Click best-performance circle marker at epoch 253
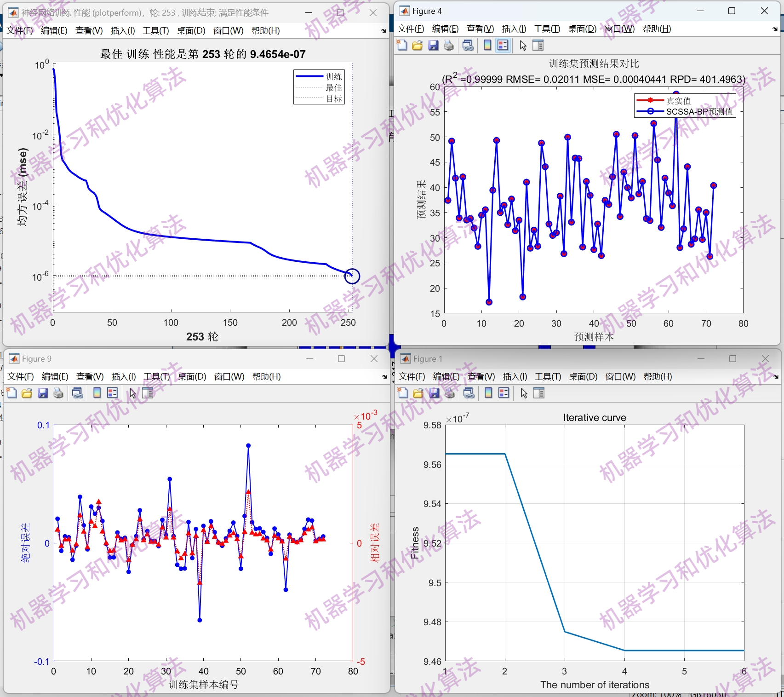This screenshot has height=697, width=784. coord(352,276)
